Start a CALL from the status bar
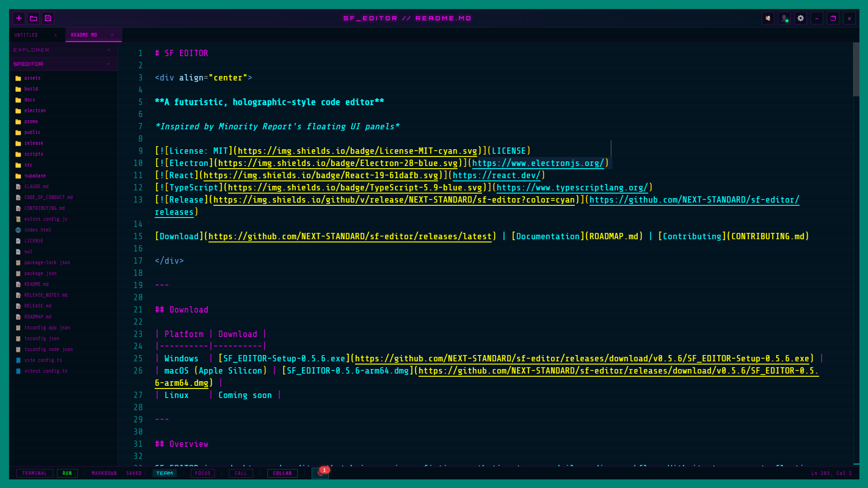Image resolution: width=868 pixels, height=488 pixels. click(x=241, y=473)
